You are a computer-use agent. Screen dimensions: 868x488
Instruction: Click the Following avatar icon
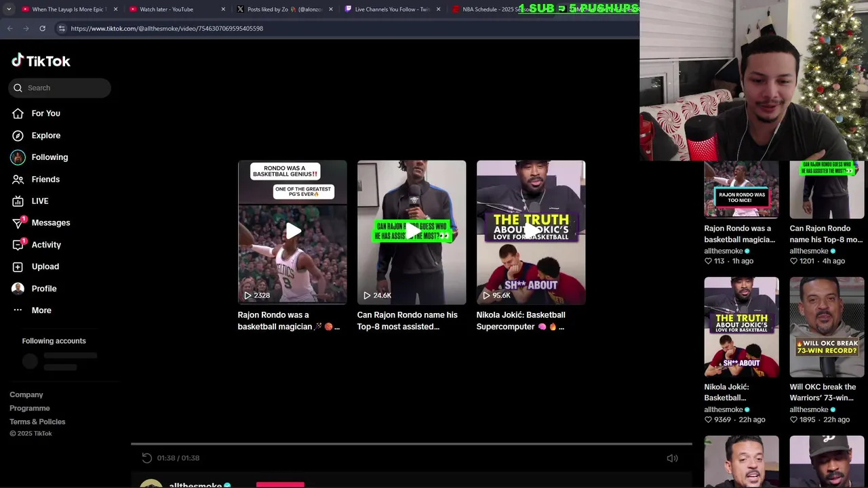click(x=18, y=157)
